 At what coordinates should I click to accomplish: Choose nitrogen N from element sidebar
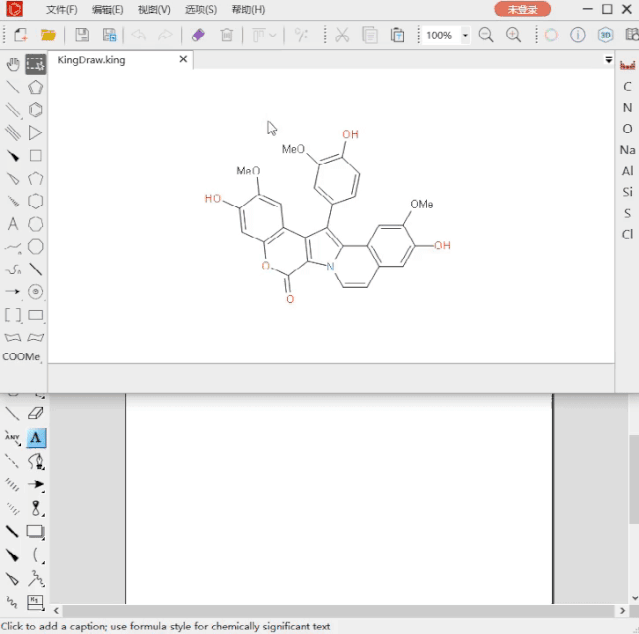point(627,108)
